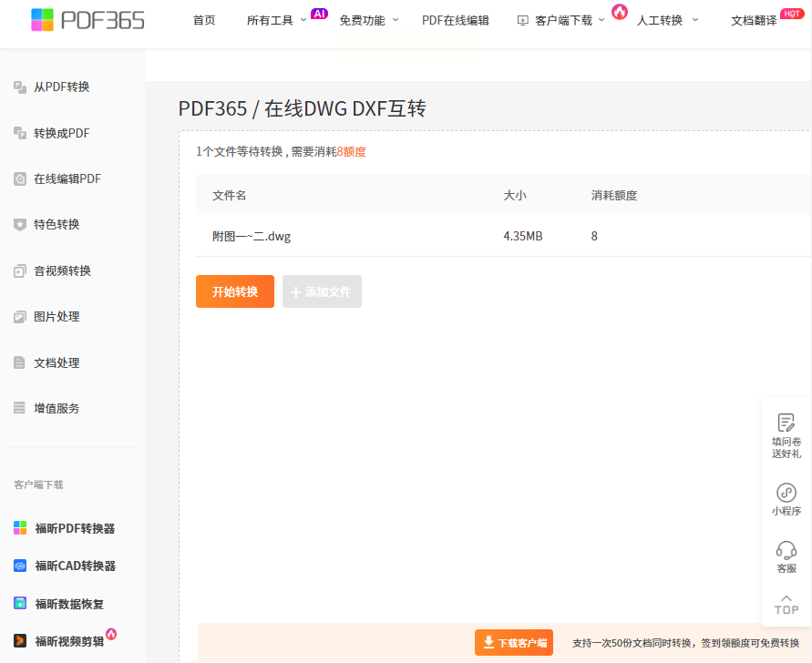Open the 小程序 mini-program icon
This screenshot has height=663, width=812.
coord(786,492)
